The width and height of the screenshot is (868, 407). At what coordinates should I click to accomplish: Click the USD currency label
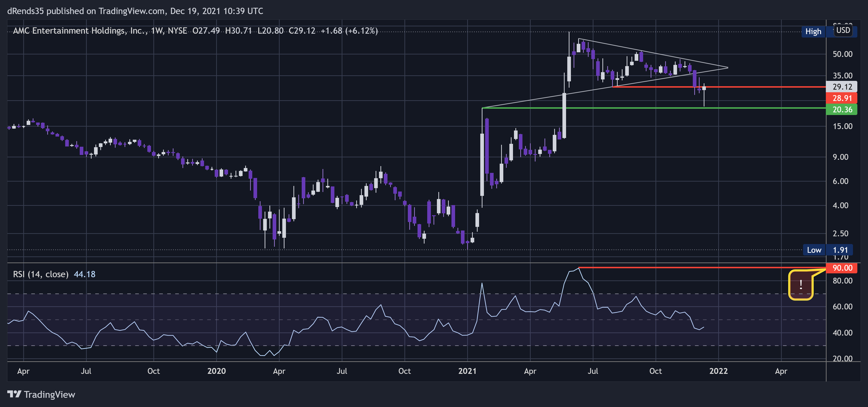[x=843, y=30]
